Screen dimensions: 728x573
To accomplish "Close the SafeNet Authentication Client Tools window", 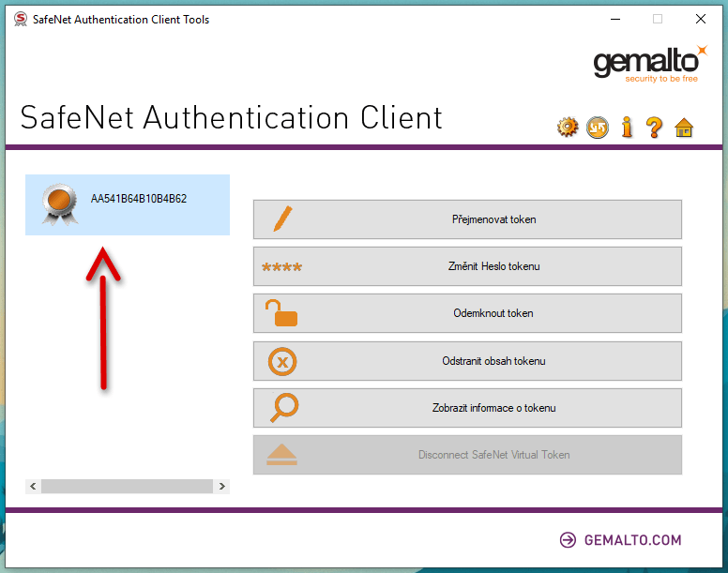I will 701,19.
